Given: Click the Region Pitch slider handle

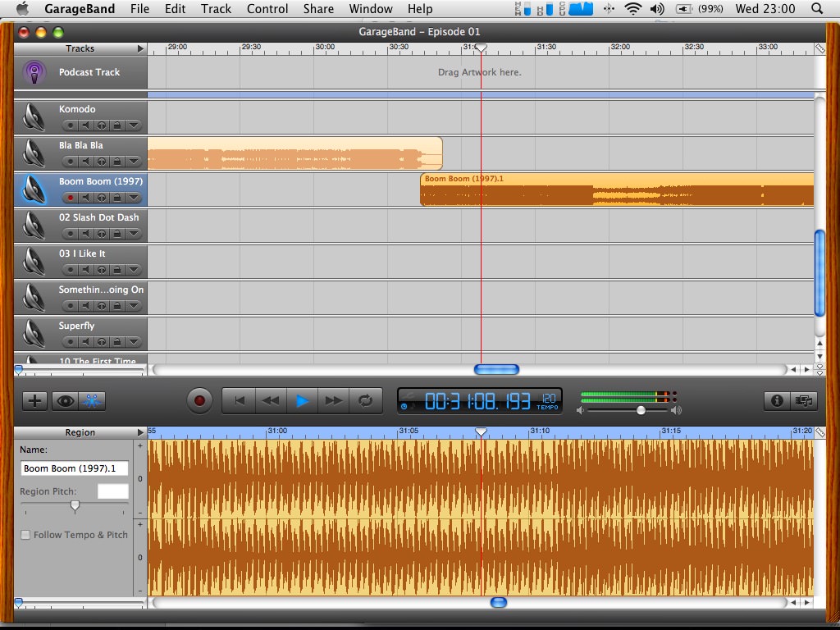Looking at the screenshot, I should pos(75,506).
